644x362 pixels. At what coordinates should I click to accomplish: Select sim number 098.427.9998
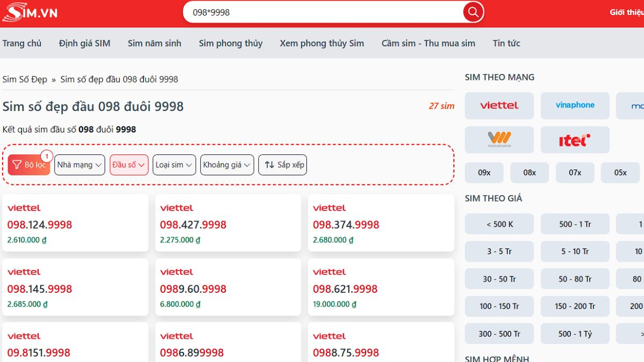click(x=193, y=225)
